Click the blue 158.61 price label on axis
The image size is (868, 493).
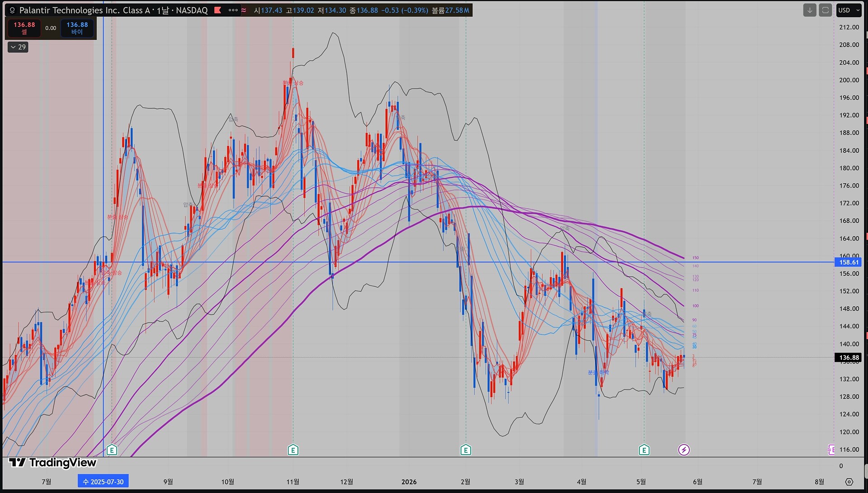click(x=848, y=262)
